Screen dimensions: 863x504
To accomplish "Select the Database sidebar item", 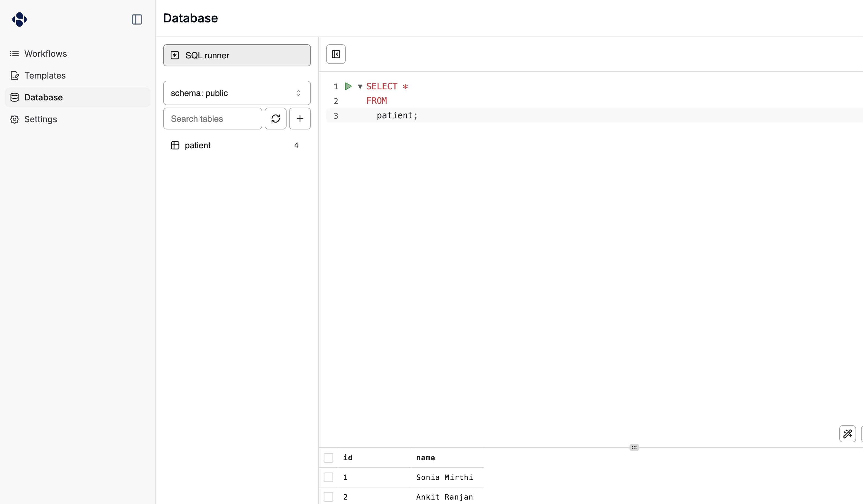I will pos(43,98).
